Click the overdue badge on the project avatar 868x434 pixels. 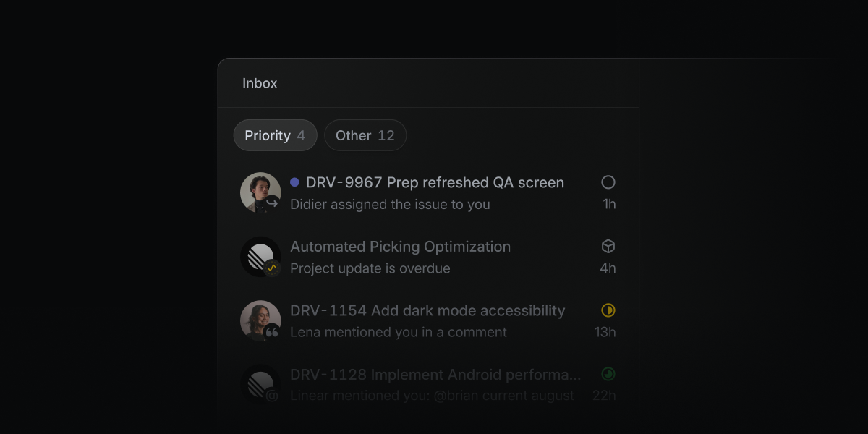[x=273, y=268]
